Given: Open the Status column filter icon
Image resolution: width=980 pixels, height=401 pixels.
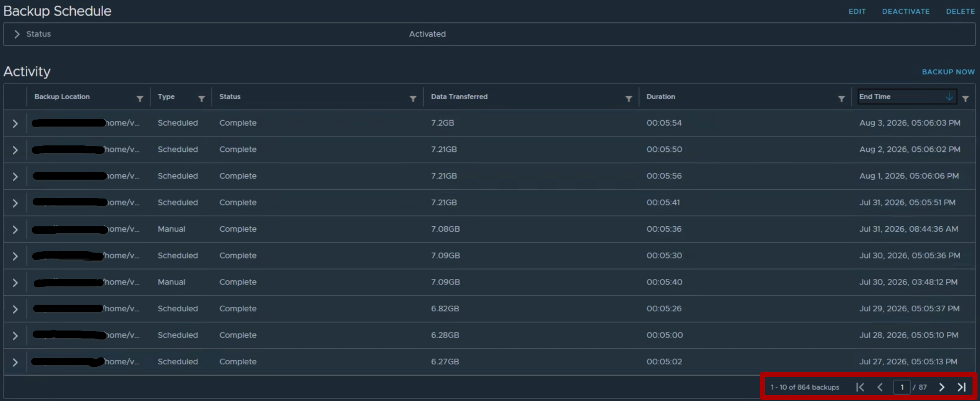Looking at the screenshot, I should click(x=412, y=99).
